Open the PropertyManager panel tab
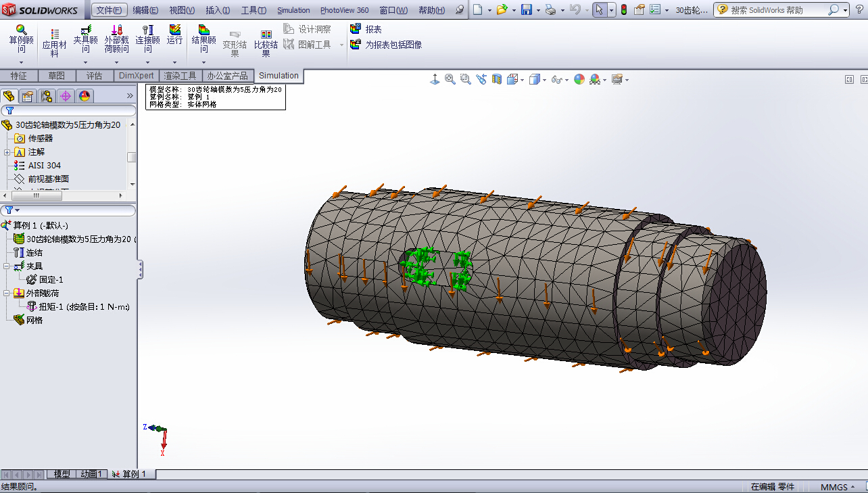Image resolution: width=868 pixels, height=493 pixels. [x=28, y=96]
